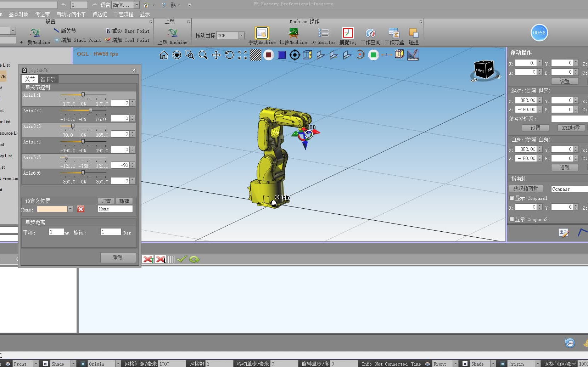The image size is (588, 367).
Task: Switch to the 笛卡尔 tab
Action: (x=48, y=79)
